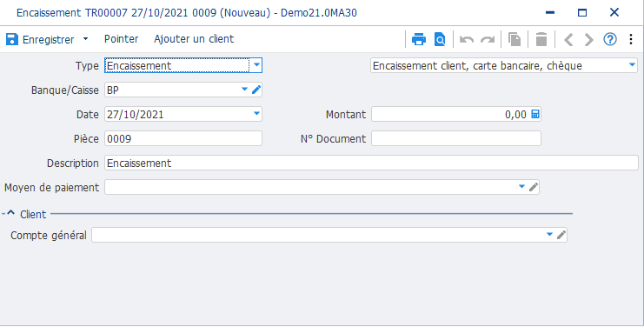Open the Date picker dropdown
This screenshot has width=644, height=327.
pyautogui.click(x=256, y=113)
